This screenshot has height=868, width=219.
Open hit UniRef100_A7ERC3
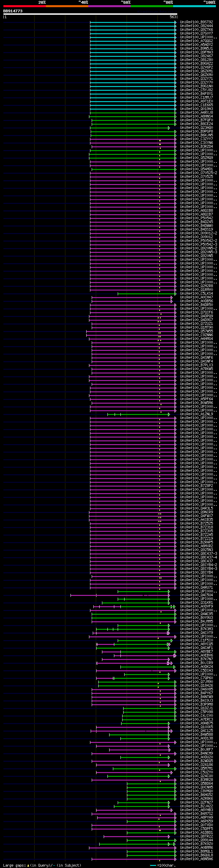click(x=196, y=719)
